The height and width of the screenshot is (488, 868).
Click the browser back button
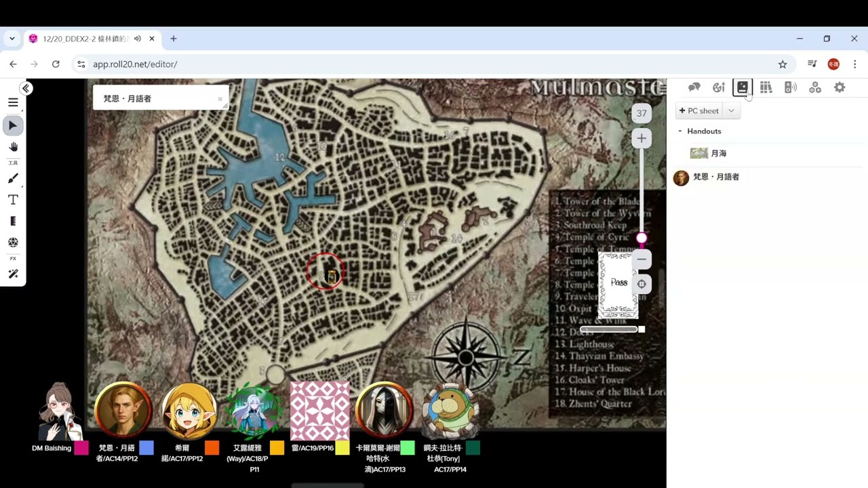(x=13, y=64)
